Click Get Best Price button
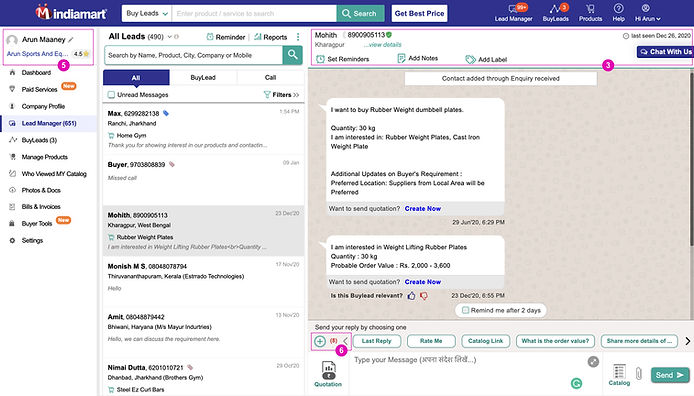Image resolution: width=694 pixels, height=396 pixels. (x=419, y=13)
